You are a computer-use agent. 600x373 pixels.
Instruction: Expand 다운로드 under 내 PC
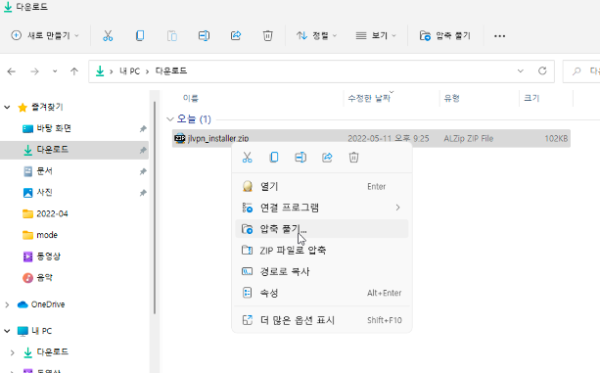point(12,352)
